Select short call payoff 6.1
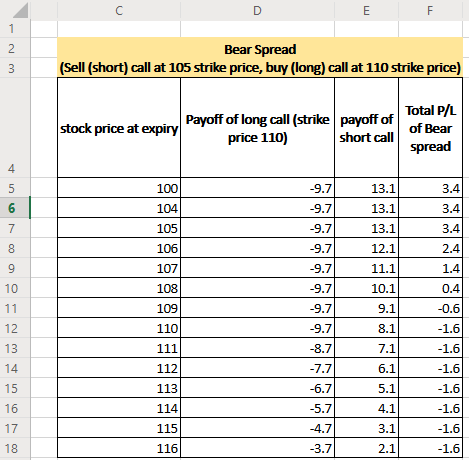Viewport: 469px width, 460px height. (366, 368)
